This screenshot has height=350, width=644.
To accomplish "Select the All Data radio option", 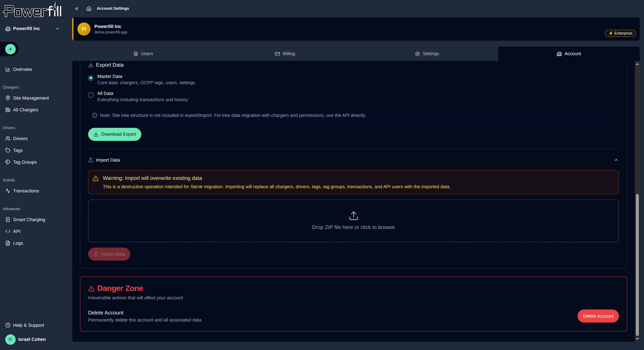I will pyautogui.click(x=91, y=95).
